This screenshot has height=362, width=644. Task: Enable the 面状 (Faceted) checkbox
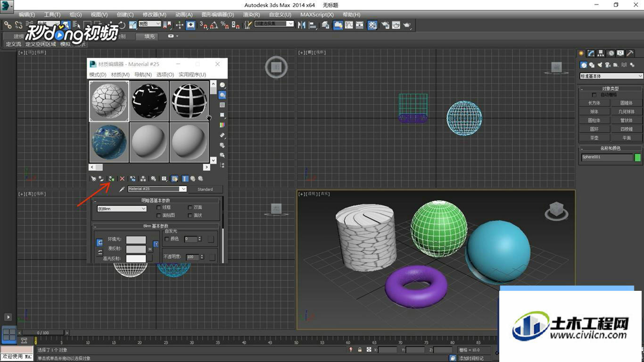[x=190, y=215]
